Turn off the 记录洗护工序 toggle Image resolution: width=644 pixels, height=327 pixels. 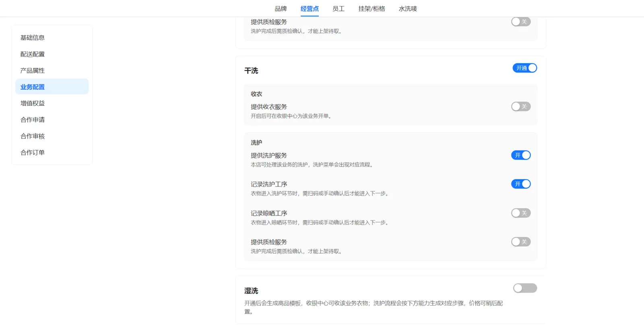[x=521, y=184]
